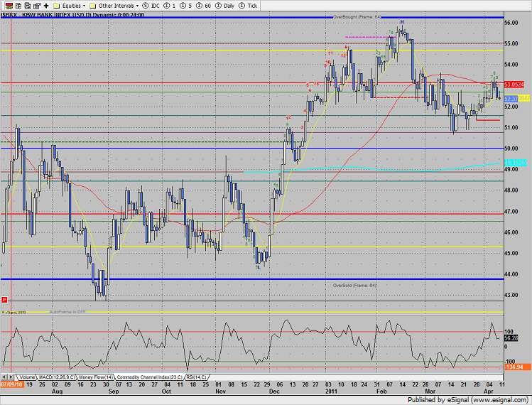Click the AutoFrame is OFF text
The image size is (532, 405).
[x=67, y=312]
